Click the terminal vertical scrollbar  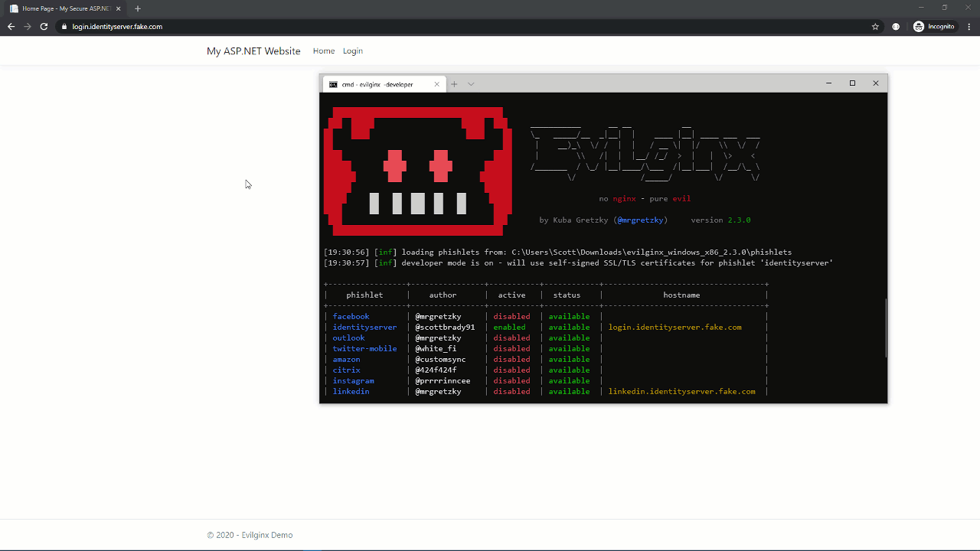click(x=886, y=328)
